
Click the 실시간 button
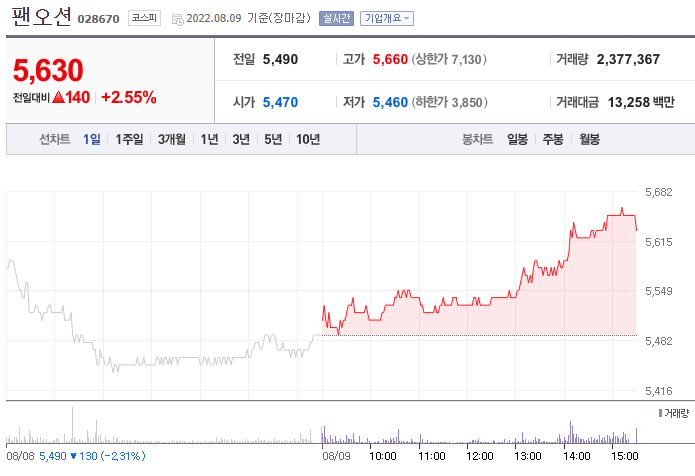point(336,18)
